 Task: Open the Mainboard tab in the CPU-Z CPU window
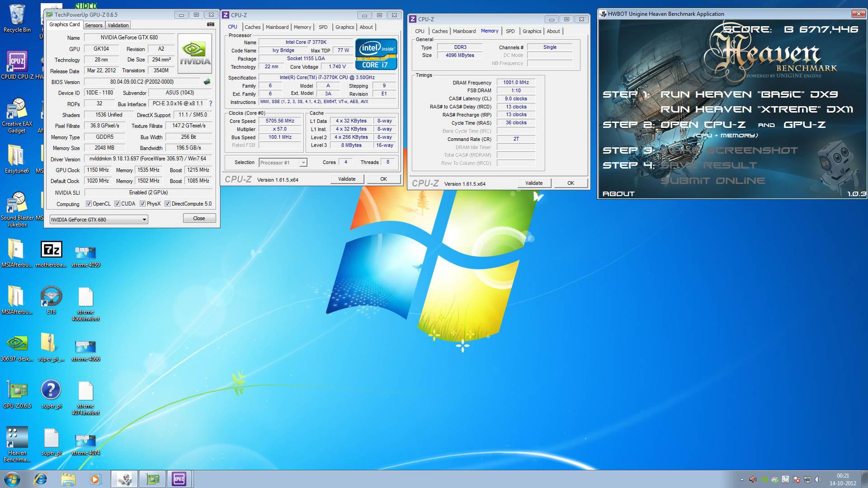(x=277, y=27)
